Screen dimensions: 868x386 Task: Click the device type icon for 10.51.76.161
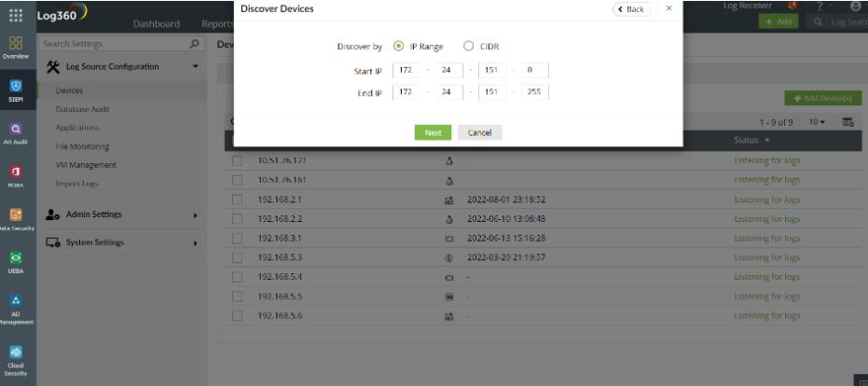pyautogui.click(x=449, y=181)
